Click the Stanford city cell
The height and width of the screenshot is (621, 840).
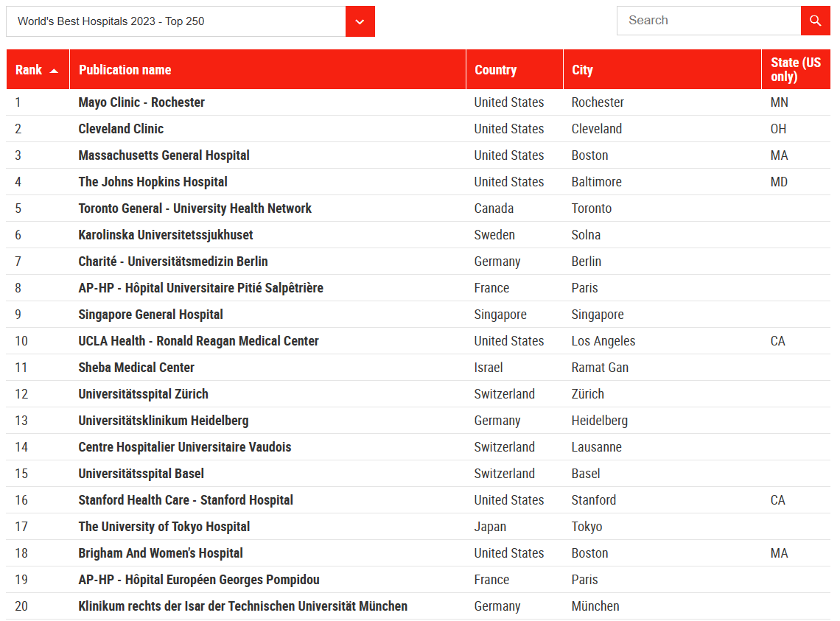click(x=594, y=500)
